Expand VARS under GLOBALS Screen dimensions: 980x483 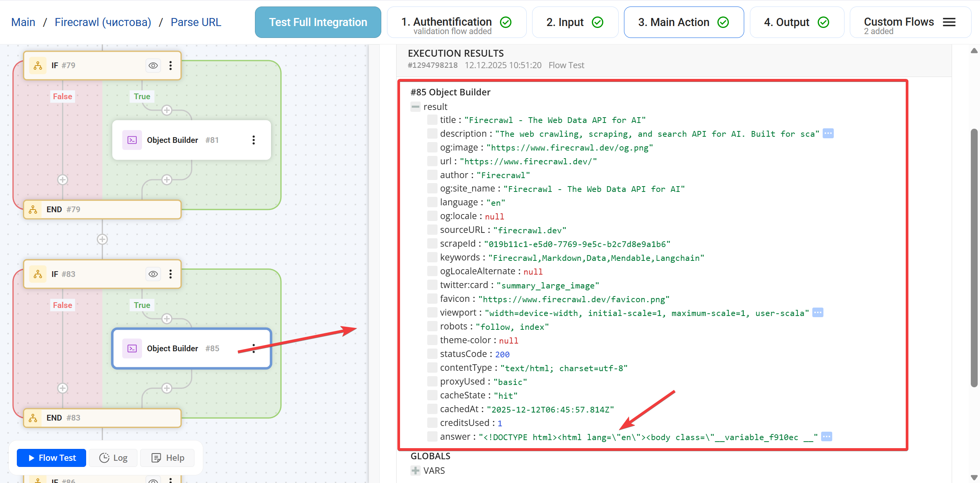point(415,470)
